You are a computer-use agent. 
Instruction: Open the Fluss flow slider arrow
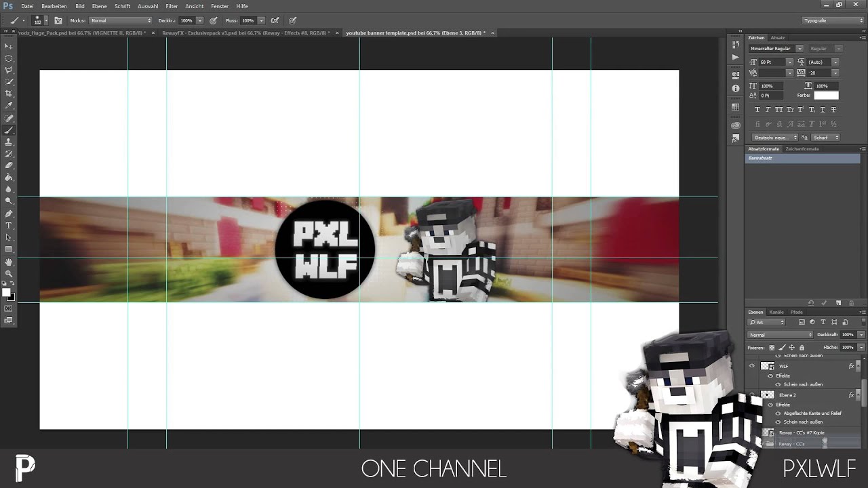point(261,20)
